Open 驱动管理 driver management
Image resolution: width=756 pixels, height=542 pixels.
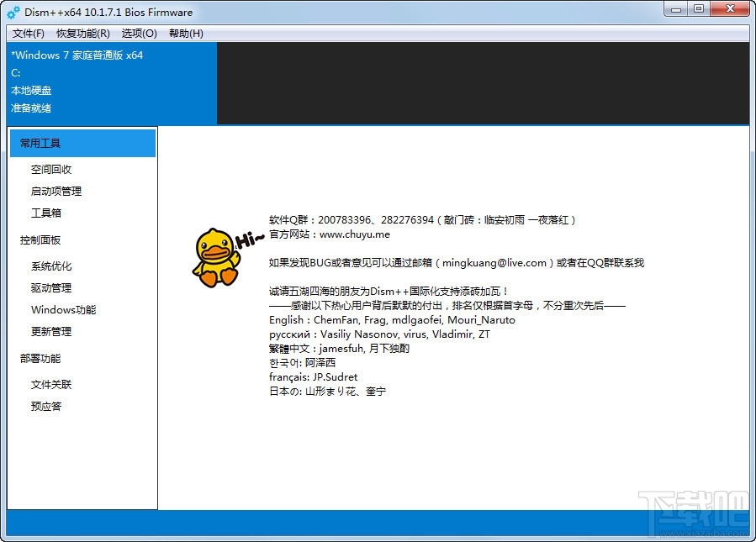click(x=51, y=287)
